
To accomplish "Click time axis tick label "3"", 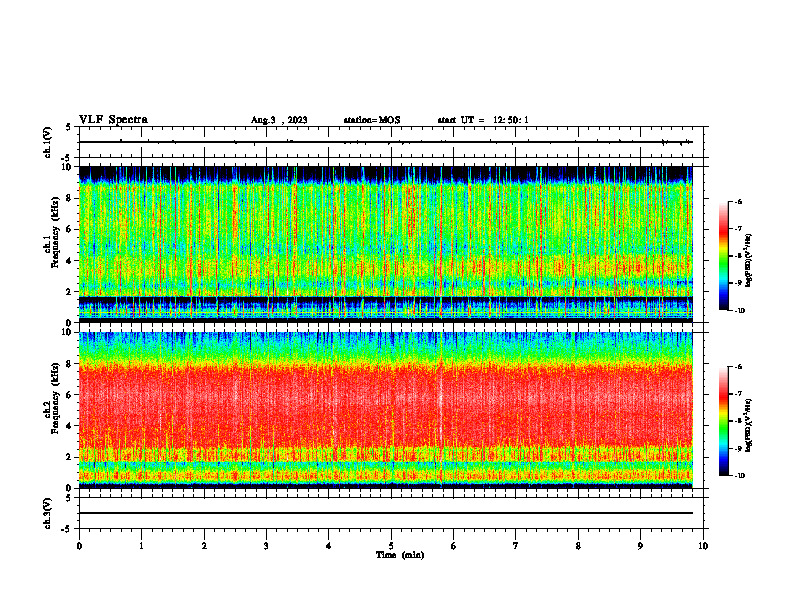I will [266, 546].
